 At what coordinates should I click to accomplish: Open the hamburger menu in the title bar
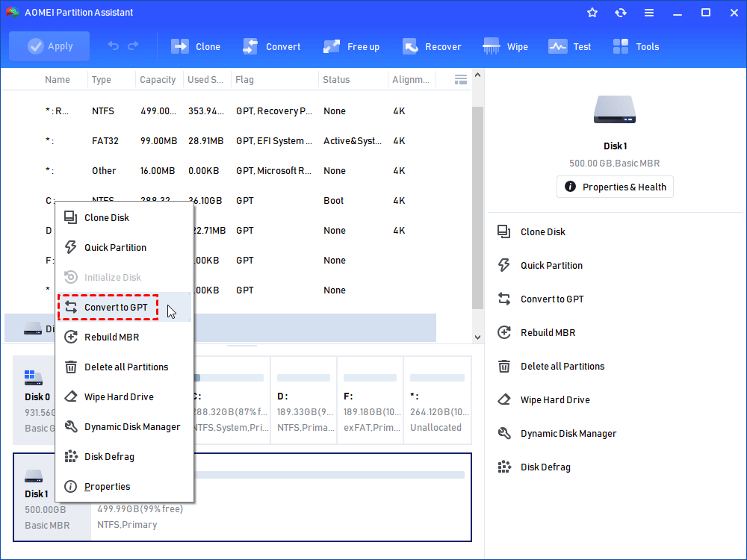[649, 13]
